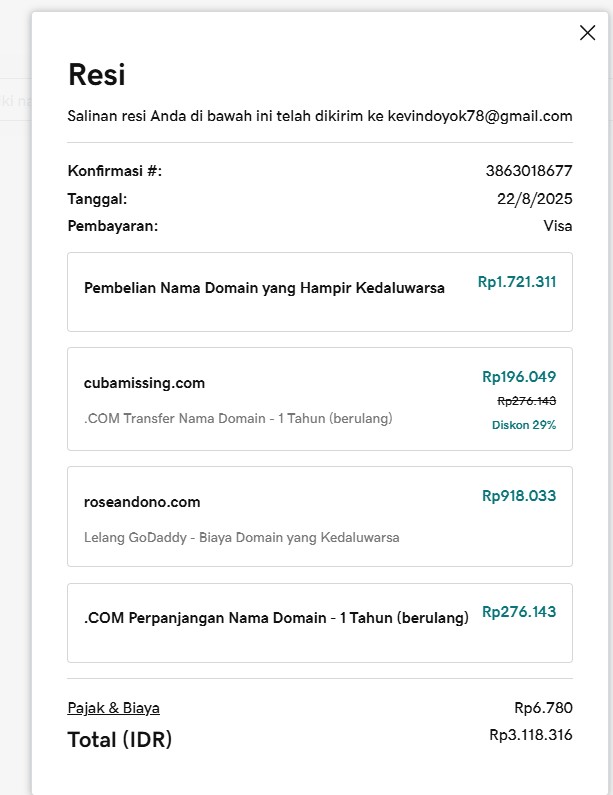Click the total amount Rp3.118.316
This screenshot has width=613, height=795.
530,735
